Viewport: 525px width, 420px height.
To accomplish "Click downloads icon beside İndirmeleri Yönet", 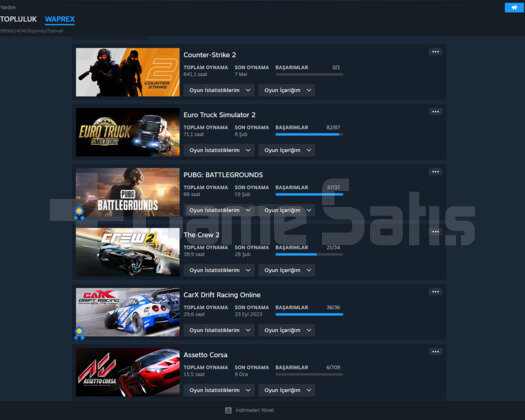I will pyautogui.click(x=228, y=410).
